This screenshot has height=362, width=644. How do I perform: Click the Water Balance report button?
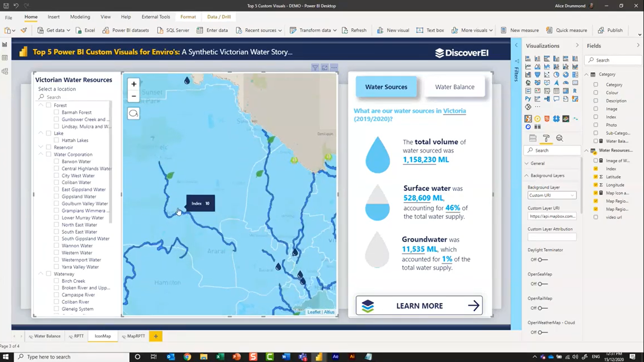click(x=455, y=87)
